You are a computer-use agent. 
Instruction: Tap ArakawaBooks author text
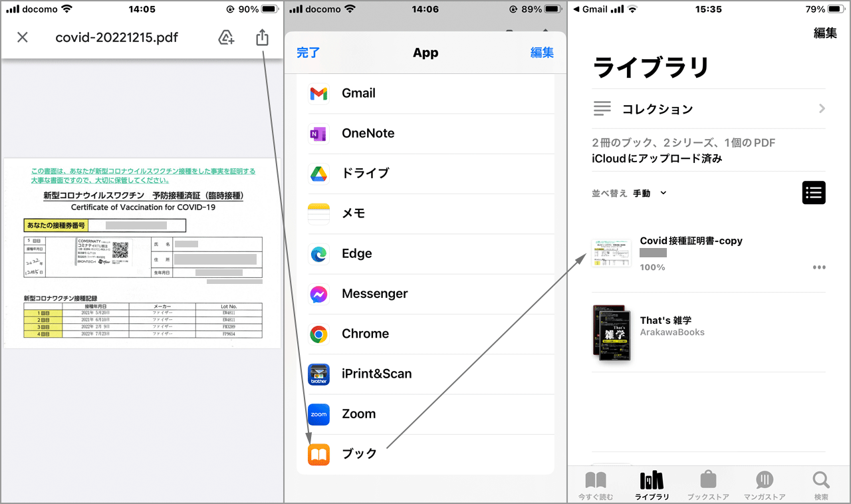pos(672,332)
